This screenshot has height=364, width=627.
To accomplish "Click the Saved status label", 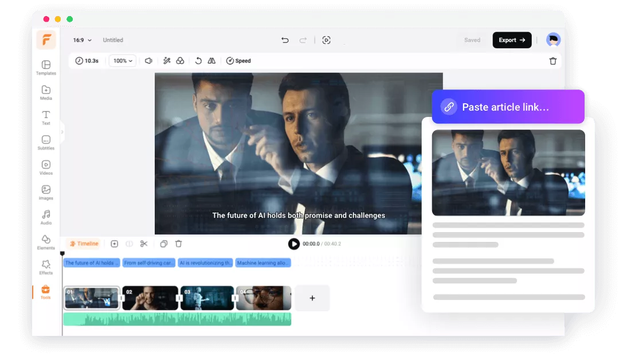I will (x=472, y=40).
